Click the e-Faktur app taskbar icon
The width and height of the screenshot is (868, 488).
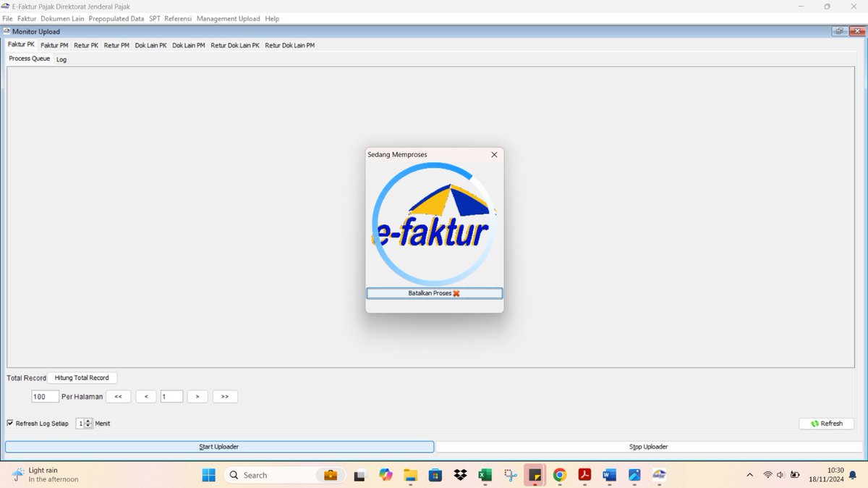659,475
